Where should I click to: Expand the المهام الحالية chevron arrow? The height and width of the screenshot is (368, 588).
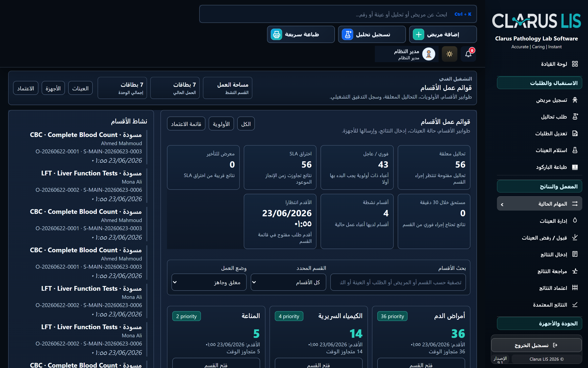[502, 205]
